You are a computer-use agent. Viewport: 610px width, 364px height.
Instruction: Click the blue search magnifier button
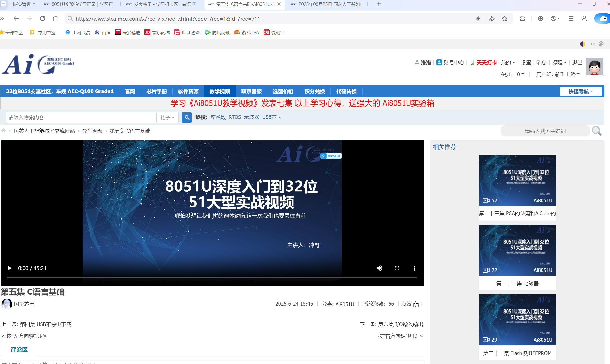(187, 117)
